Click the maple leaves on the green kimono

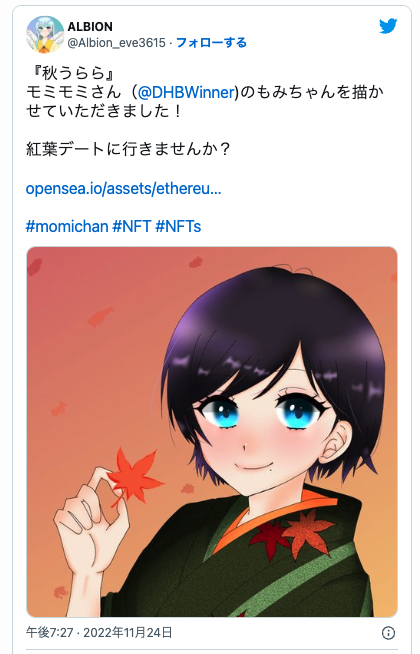[292, 535]
